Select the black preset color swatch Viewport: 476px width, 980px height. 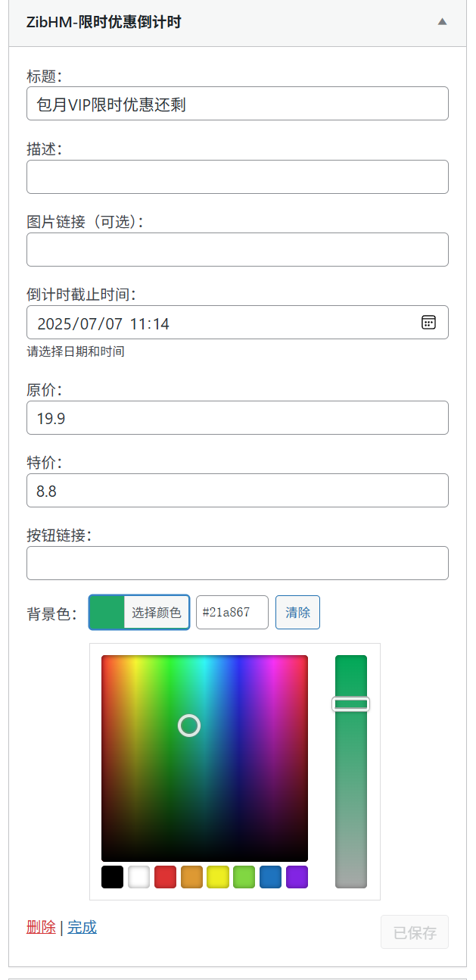point(111,876)
